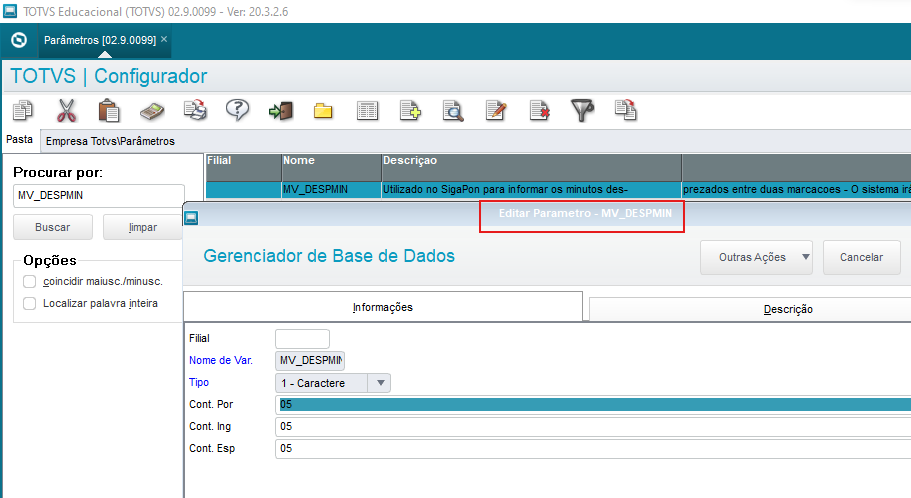Click the limpar button
This screenshot has height=498, width=911.
tap(142, 227)
